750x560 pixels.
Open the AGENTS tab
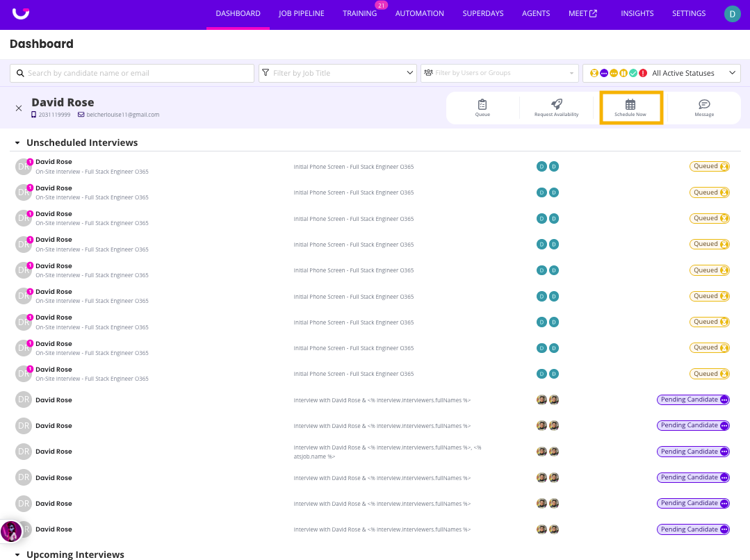536,13
